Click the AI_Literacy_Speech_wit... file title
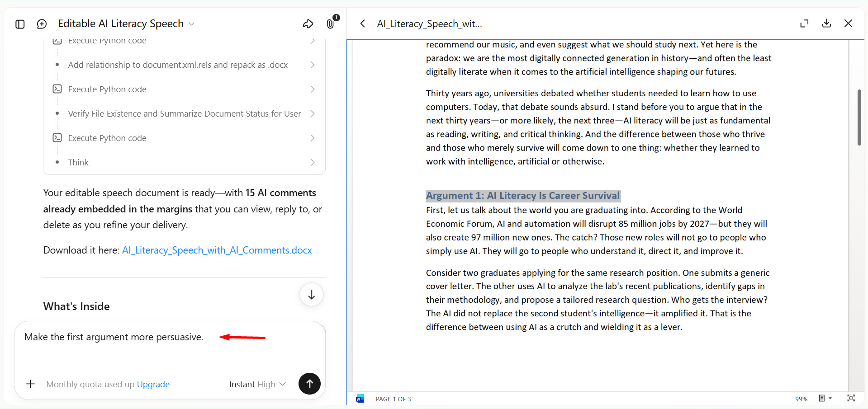 coord(430,24)
